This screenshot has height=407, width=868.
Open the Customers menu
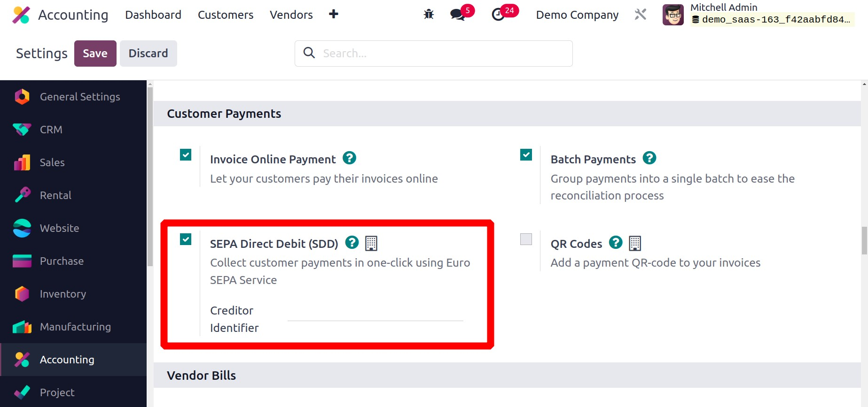[226, 15]
